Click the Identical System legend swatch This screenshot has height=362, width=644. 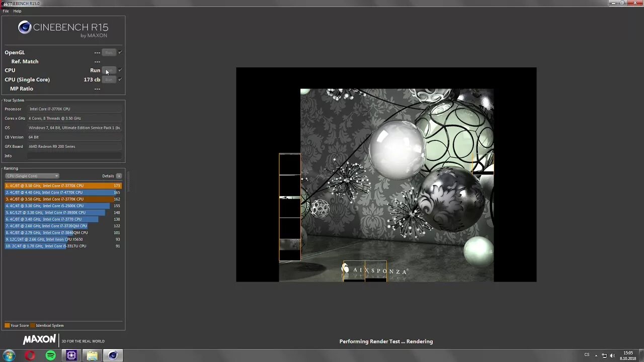pos(33,325)
